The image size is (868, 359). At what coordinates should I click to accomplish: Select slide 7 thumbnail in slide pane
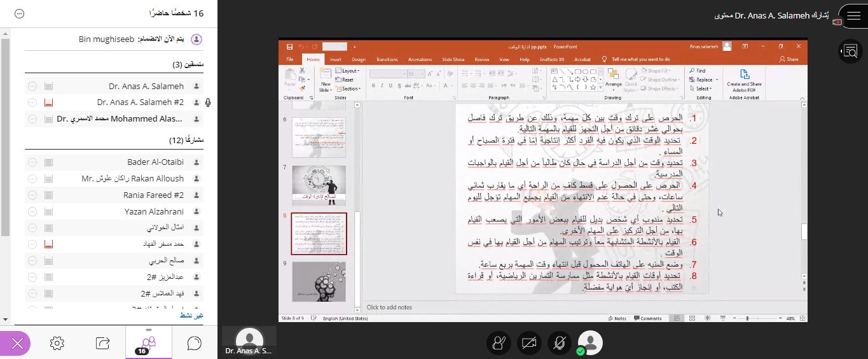coord(319,185)
